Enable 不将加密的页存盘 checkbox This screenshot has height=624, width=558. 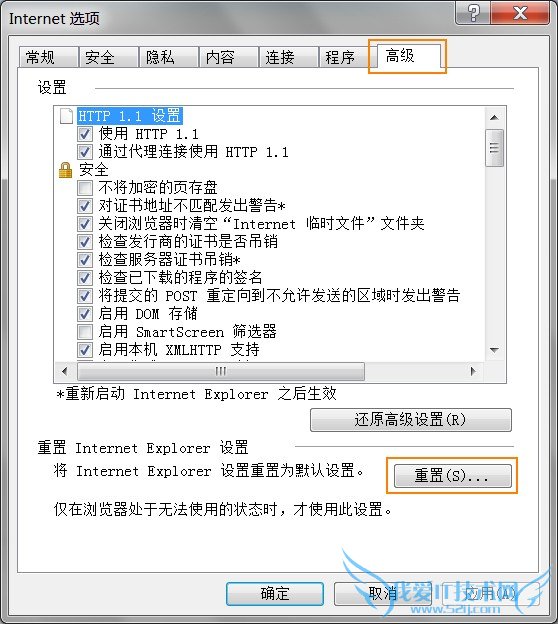click(x=85, y=187)
